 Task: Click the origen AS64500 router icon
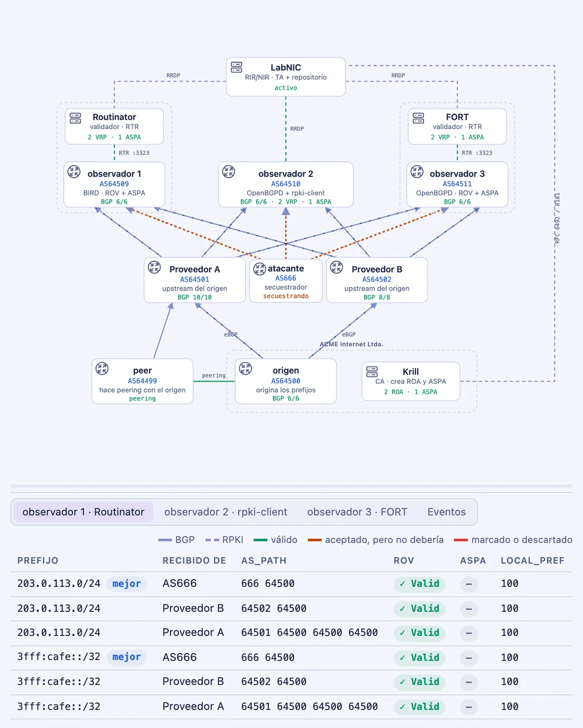[245, 369]
